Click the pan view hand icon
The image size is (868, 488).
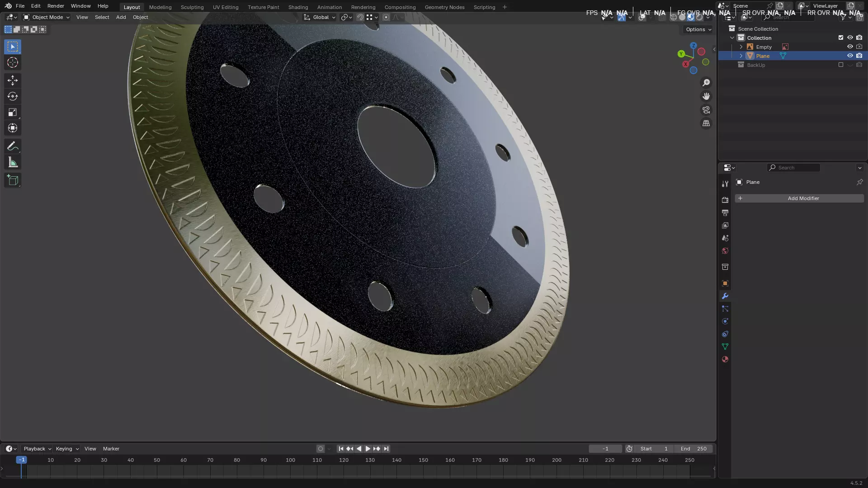click(x=706, y=96)
